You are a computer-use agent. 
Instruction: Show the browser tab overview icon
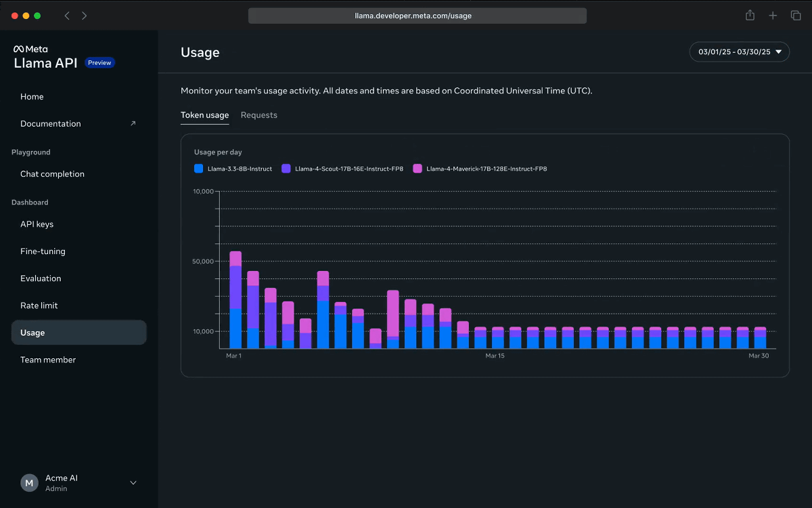coord(796,16)
